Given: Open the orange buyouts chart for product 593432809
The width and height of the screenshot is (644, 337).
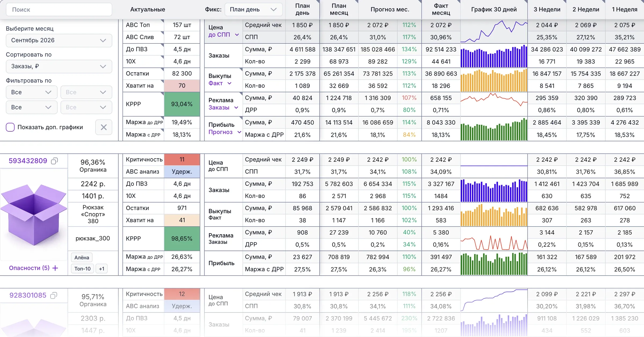Looking at the screenshot, I should tap(494, 214).
